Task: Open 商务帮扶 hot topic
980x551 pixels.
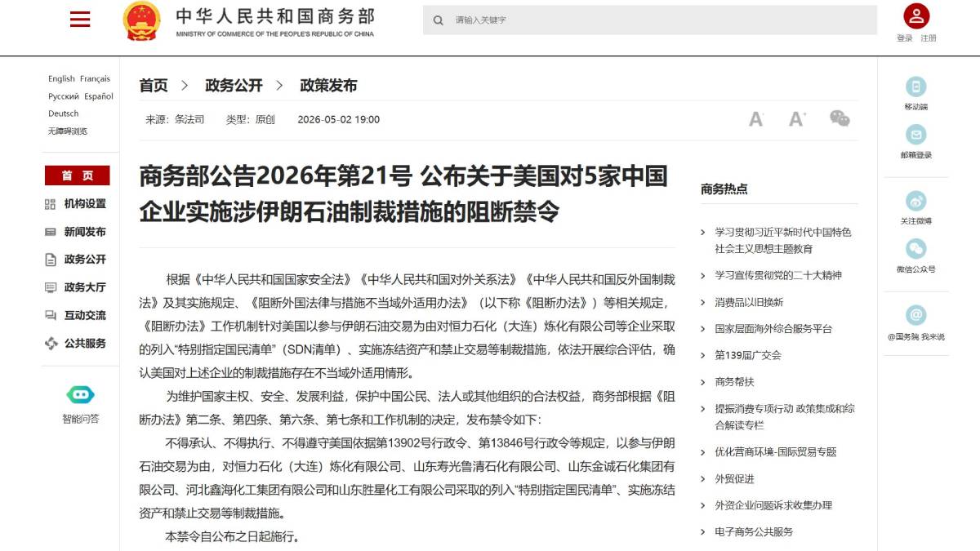Action: [735, 382]
